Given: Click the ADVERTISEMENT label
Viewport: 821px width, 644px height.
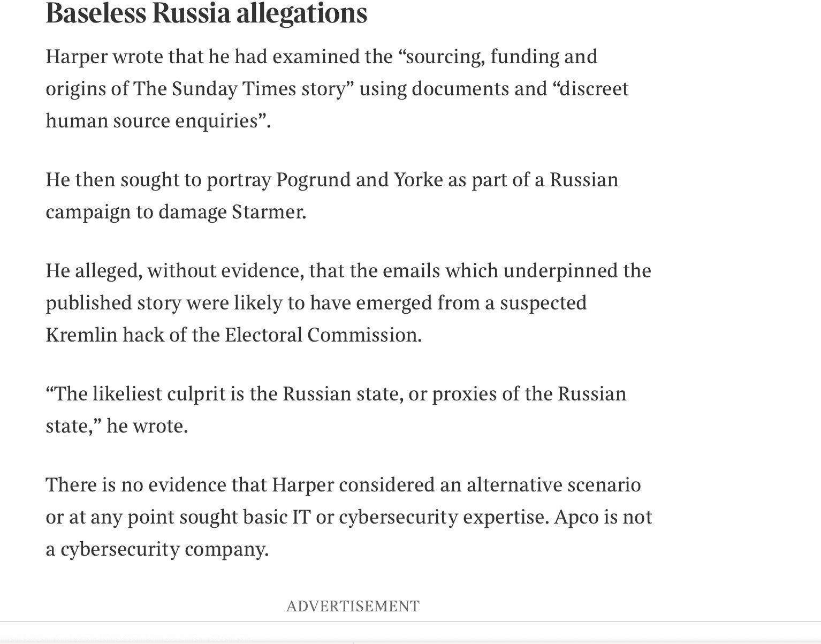Looking at the screenshot, I should click(353, 606).
